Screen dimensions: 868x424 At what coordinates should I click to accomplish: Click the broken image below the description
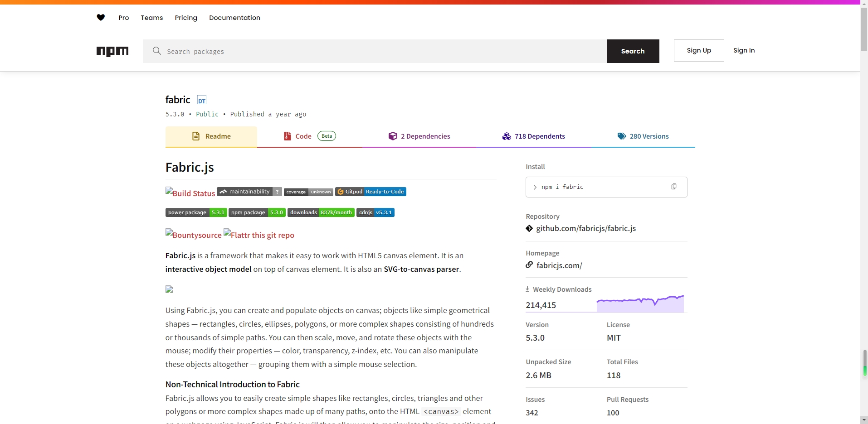click(169, 289)
